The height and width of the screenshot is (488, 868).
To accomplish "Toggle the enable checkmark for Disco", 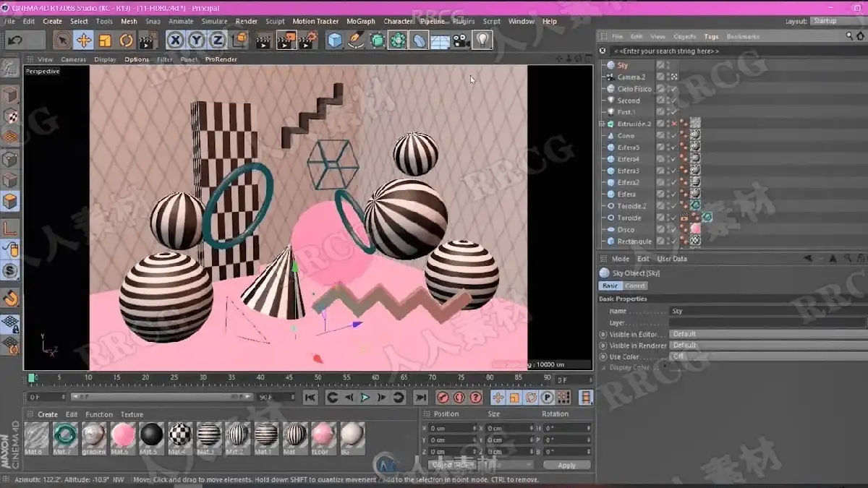I will [673, 229].
